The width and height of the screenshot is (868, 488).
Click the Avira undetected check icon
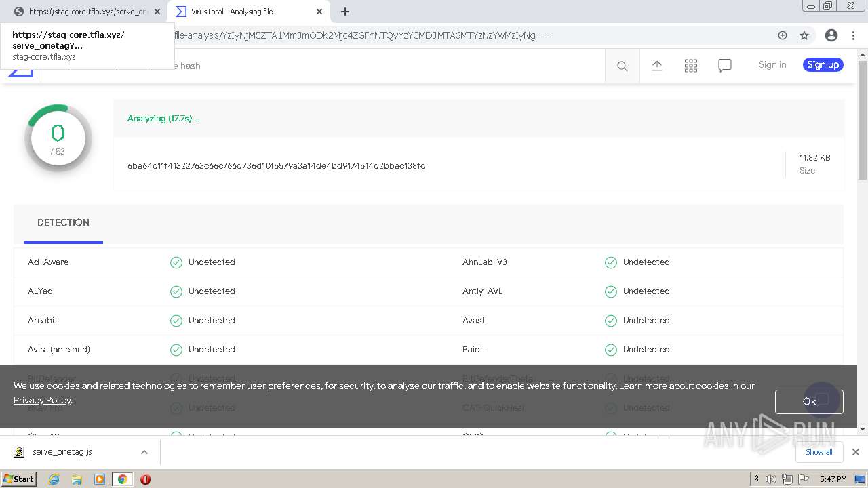pos(176,350)
